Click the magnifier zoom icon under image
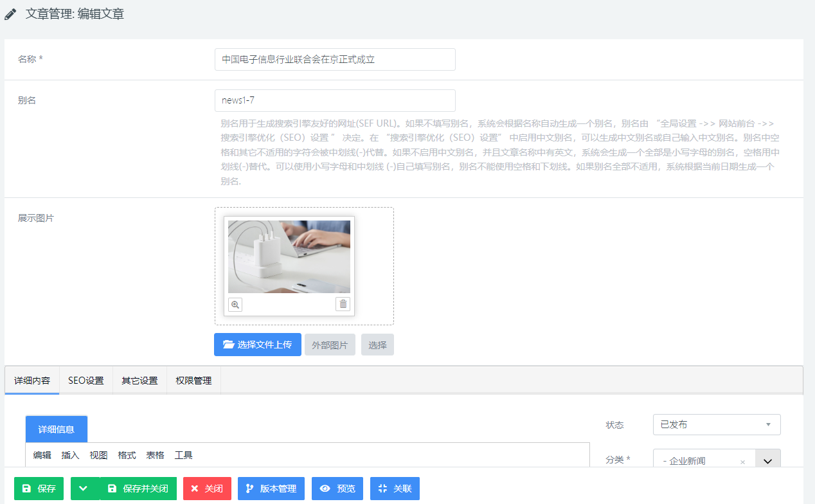The image size is (815, 504). click(x=235, y=305)
